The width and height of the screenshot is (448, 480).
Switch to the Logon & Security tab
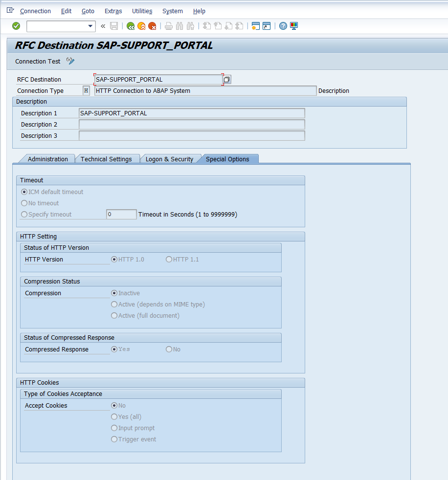click(x=169, y=159)
